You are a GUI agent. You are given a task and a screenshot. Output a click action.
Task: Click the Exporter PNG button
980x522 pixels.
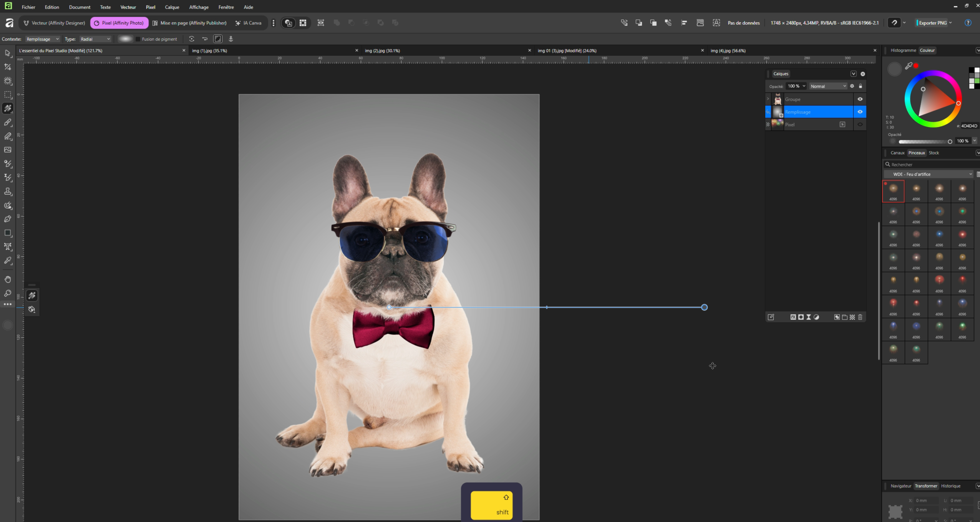[932, 23]
